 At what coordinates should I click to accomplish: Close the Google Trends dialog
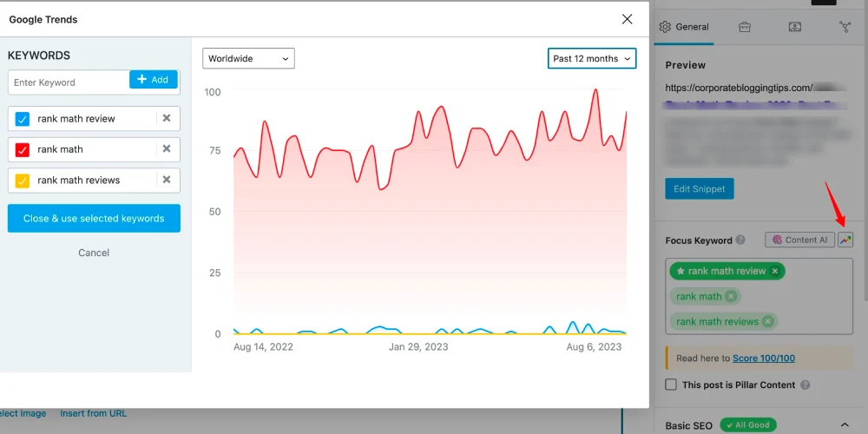[627, 19]
